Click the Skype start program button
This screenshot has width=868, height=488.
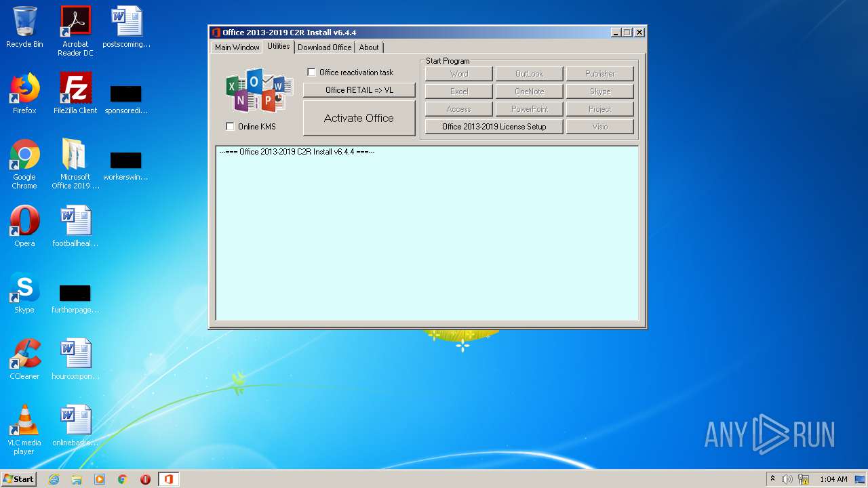[x=600, y=91]
